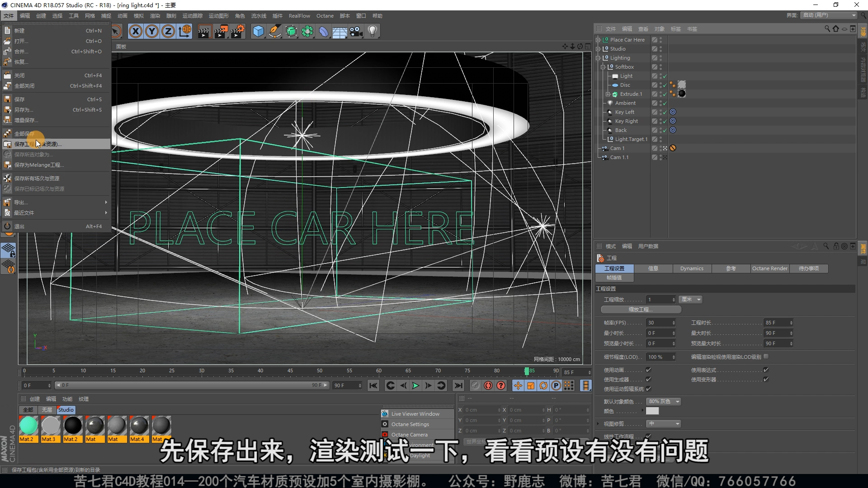Select the cube primitive tool icon
This screenshot has height=488, width=868.
(258, 31)
